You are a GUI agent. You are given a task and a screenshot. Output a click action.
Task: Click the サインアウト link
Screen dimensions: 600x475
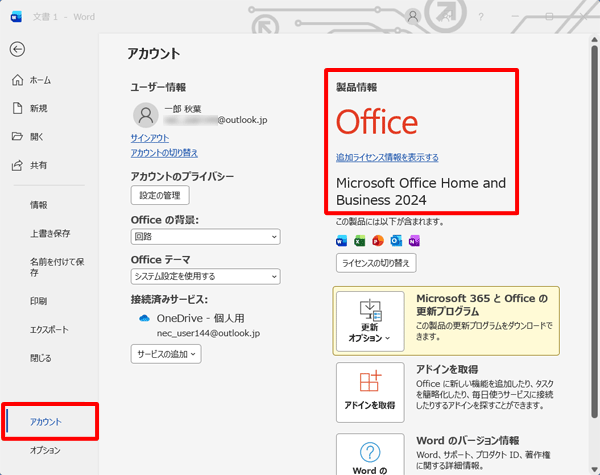pyautogui.click(x=150, y=138)
